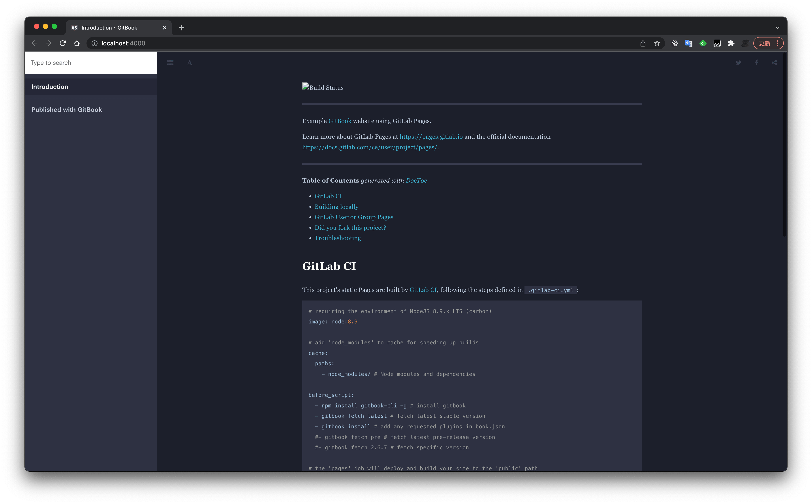Viewport: 812px width, 504px height.
Task: Share the page on Facebook
Action: point(756,62)
